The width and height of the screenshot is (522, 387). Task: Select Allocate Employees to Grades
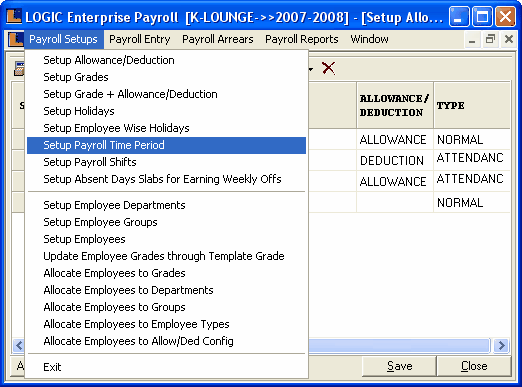(166, 273)
